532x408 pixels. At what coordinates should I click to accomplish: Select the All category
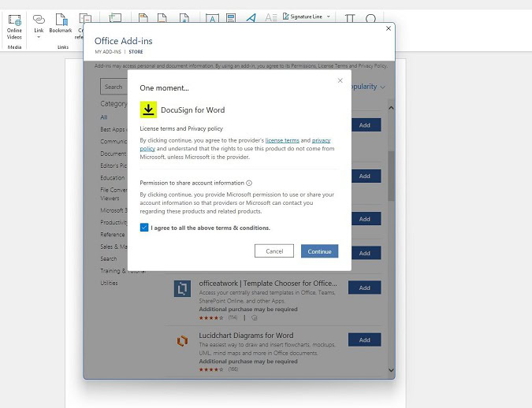(x=104, y=117)
